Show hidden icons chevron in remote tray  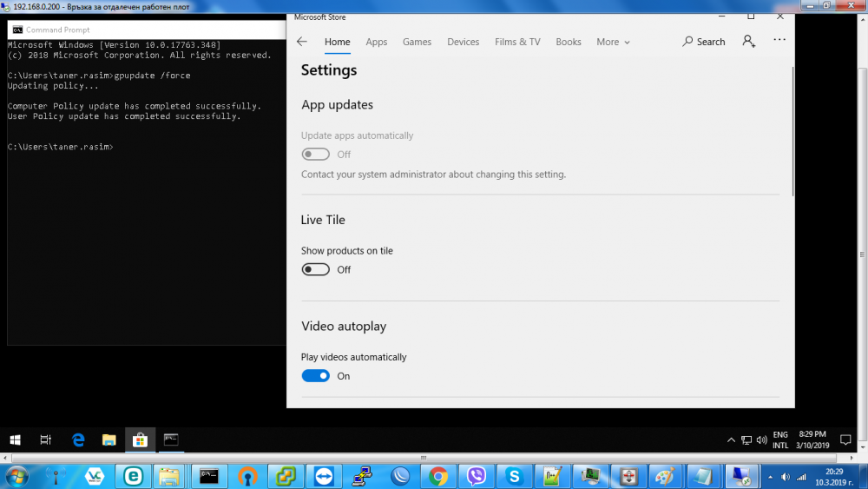[x=731, y=440]
